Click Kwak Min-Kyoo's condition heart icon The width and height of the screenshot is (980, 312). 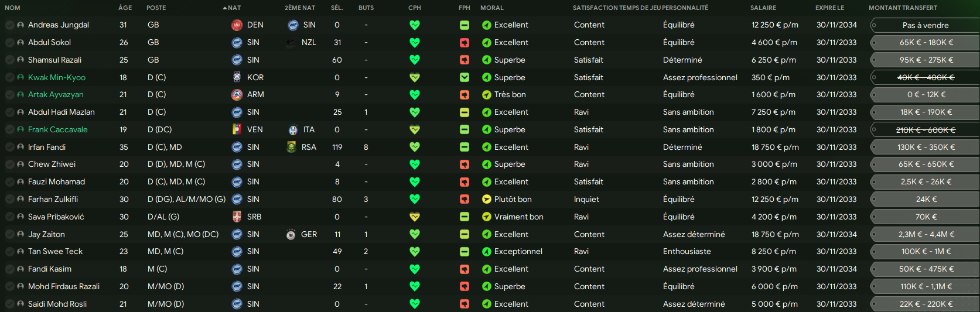tap(415, 77)
